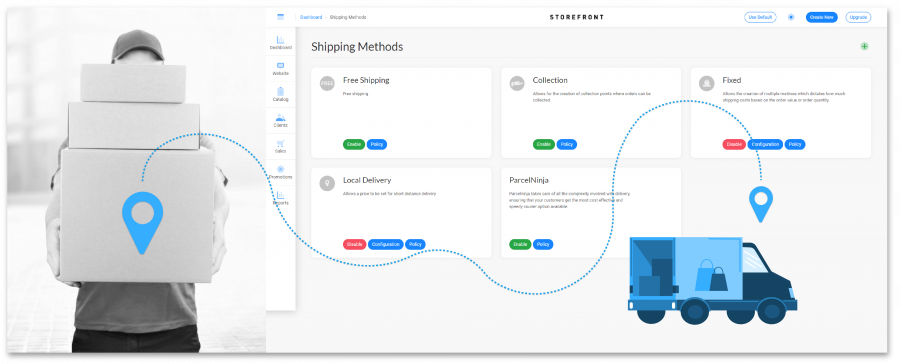Click the Create New button
The image size is (900, 364).
(821, 17)
